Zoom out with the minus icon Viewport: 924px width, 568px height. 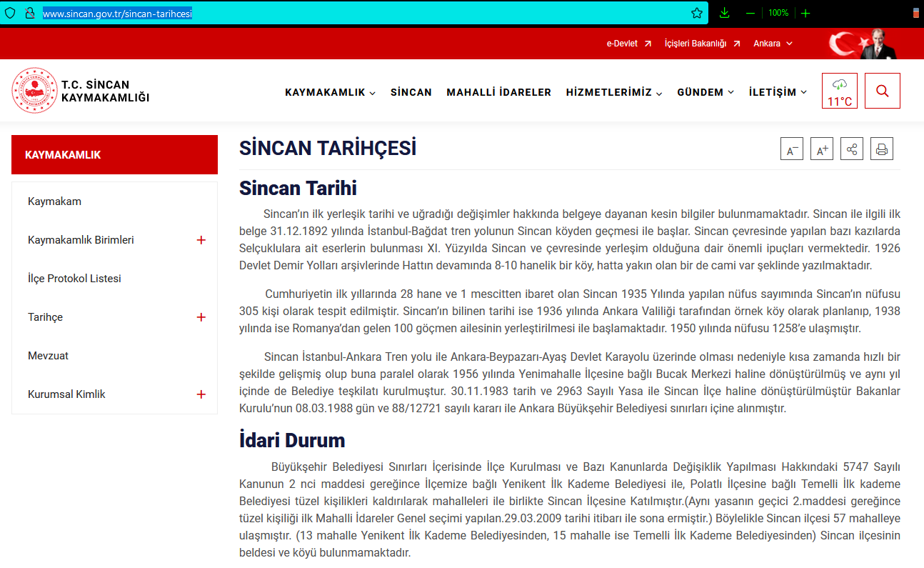(x=750, y=13)
